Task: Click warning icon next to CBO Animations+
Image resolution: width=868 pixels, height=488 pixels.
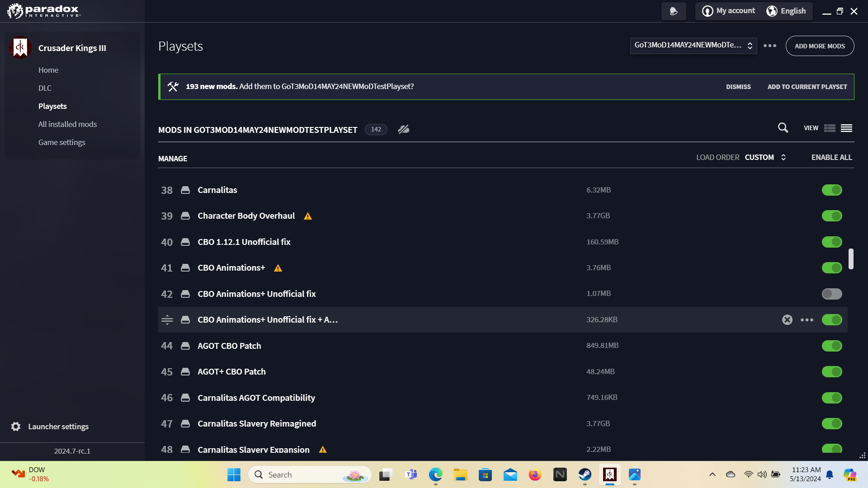Action: click(278, 268)
